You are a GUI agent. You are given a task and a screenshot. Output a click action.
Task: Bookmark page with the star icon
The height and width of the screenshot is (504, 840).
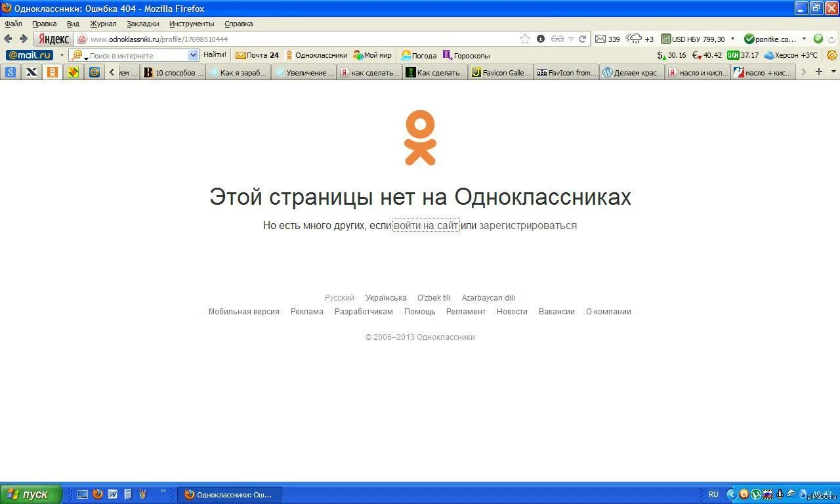point(525,39)
